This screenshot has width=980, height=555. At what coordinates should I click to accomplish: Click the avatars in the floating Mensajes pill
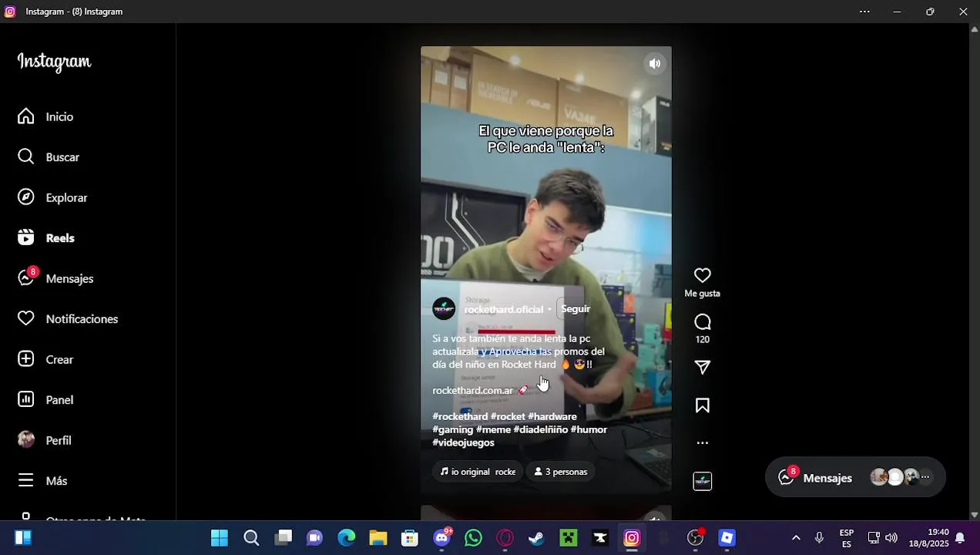(900, 477)
